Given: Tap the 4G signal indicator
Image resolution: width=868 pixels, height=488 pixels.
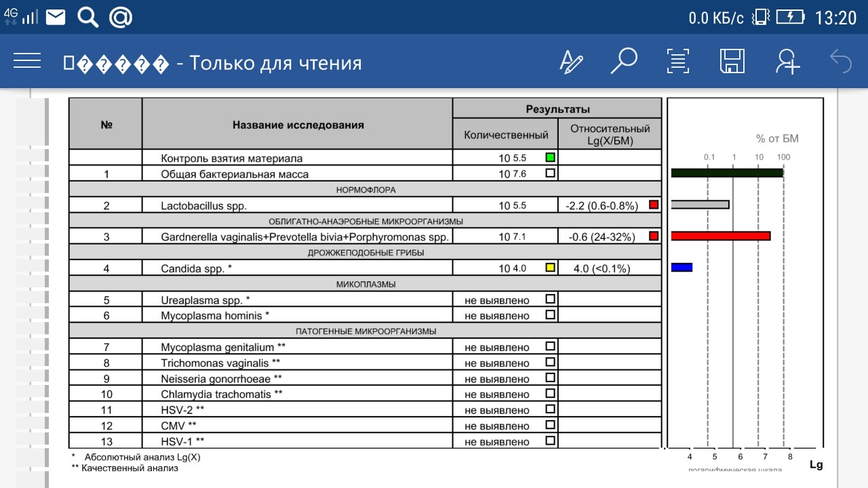Looking at the screenshot, I should (x=21, y=16).
